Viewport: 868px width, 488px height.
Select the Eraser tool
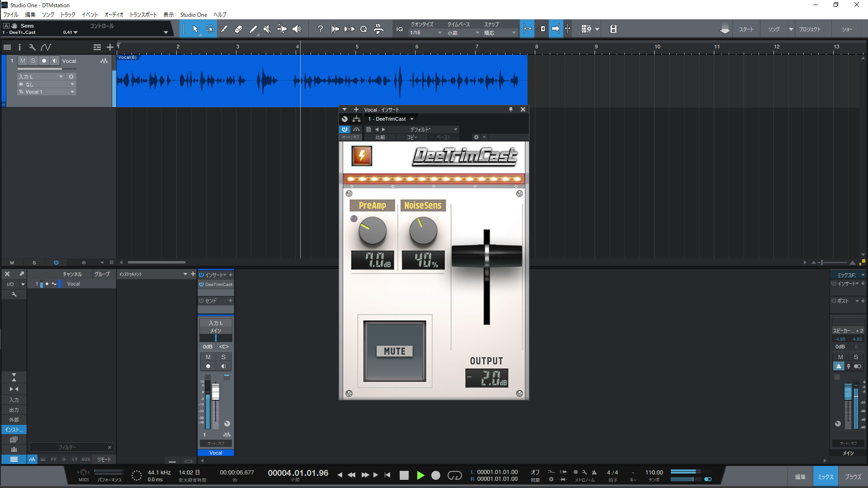coord(239,29)
